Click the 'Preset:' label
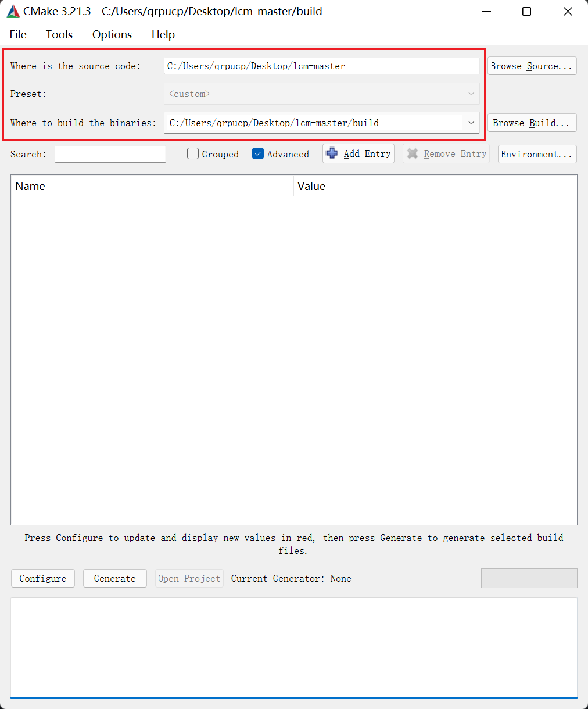 pyautogui.click(x=28, y=94)
